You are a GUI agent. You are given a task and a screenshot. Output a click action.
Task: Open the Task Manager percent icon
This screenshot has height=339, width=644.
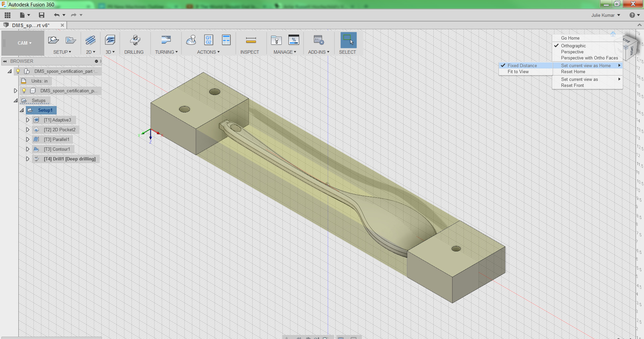point(294,40)
